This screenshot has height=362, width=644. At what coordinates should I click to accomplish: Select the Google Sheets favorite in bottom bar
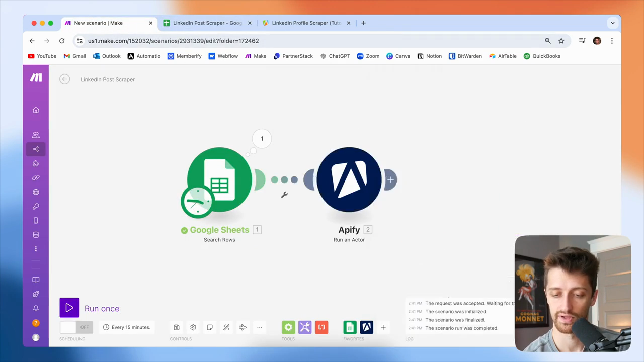point(350,327)
